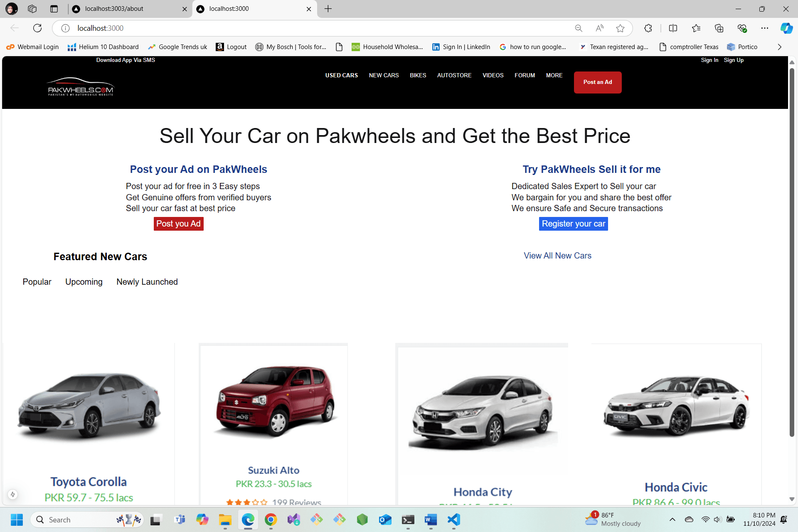Open View All New Cars link

pos(557,256)
